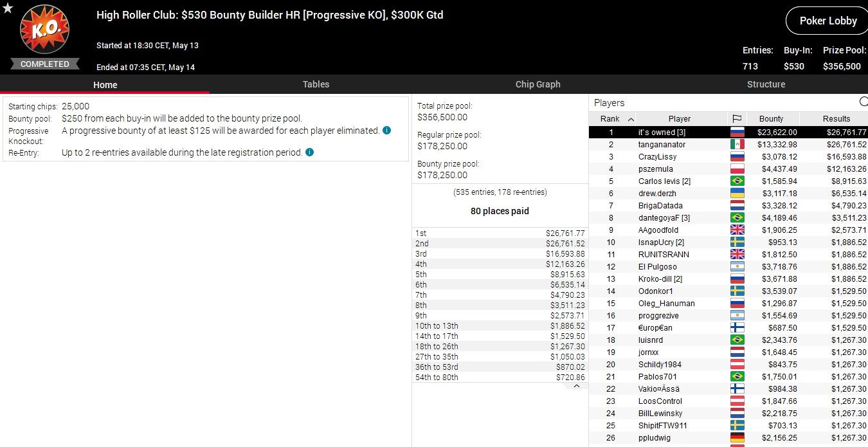Sort players by Rank column arrow
Image resolution: width=868 pixels, height=447 pixels.
tap(631, 119)
